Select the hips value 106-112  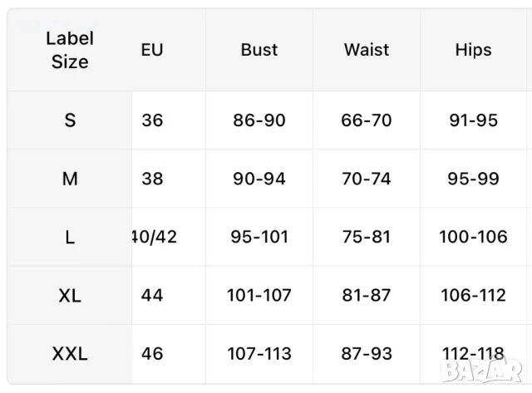(x=473, y=295)
